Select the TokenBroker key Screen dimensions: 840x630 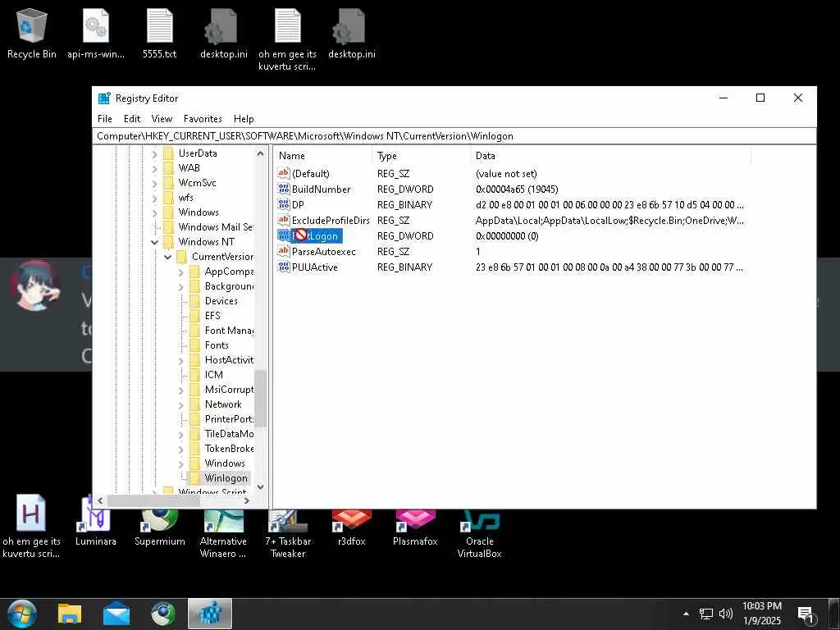click(x=230, y=449)
